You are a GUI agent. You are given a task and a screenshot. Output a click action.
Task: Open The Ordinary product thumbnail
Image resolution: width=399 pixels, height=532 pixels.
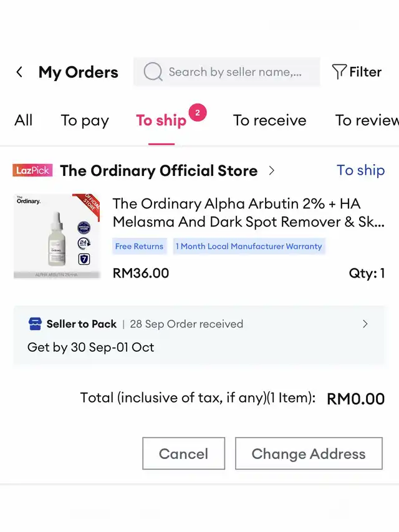[57, 236]
